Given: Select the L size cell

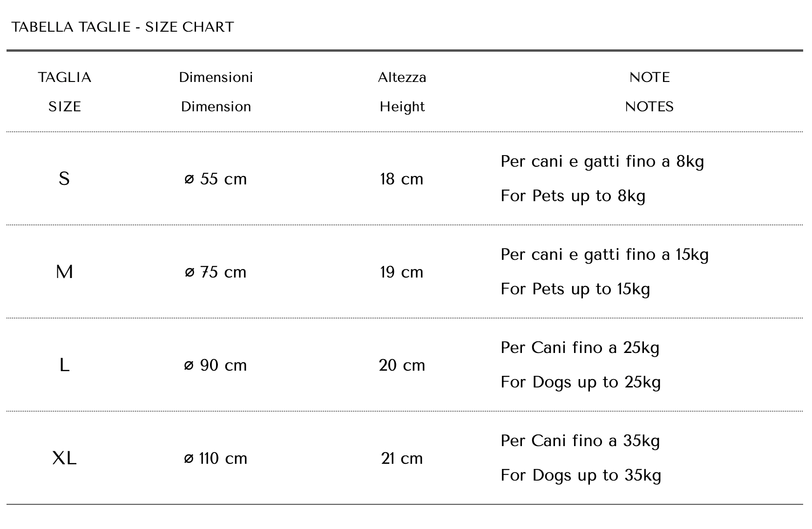Looking at the screenshot, I should pyautogui.click(x=64, y=365).
